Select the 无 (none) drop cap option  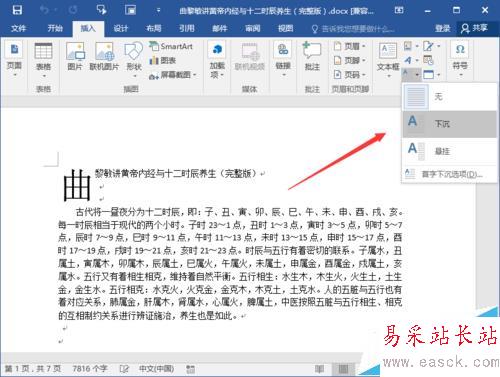[x=450, y=97]
